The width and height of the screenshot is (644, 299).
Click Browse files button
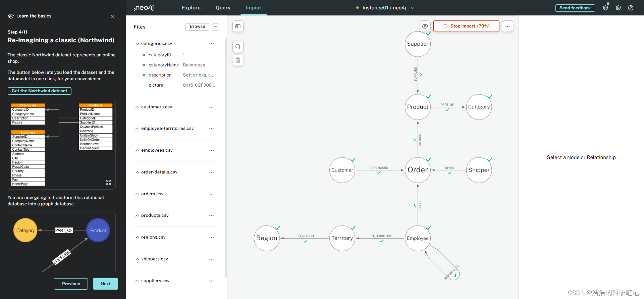197,27
